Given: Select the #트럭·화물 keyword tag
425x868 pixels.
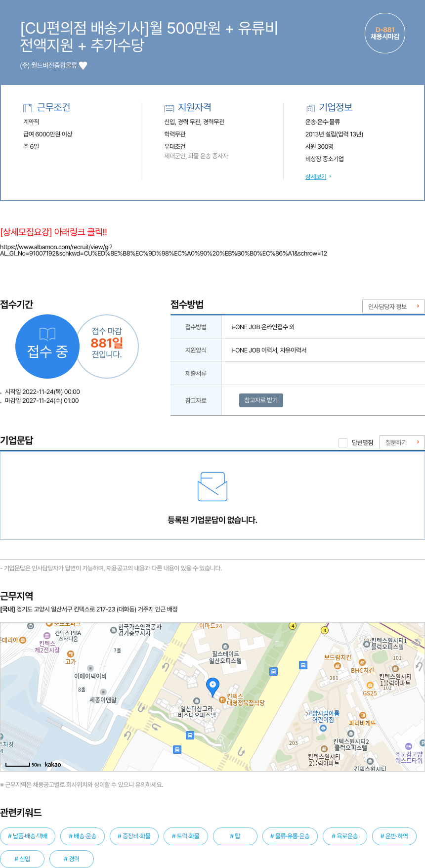Looking at the screenshot, I should [x=186, y=836].
